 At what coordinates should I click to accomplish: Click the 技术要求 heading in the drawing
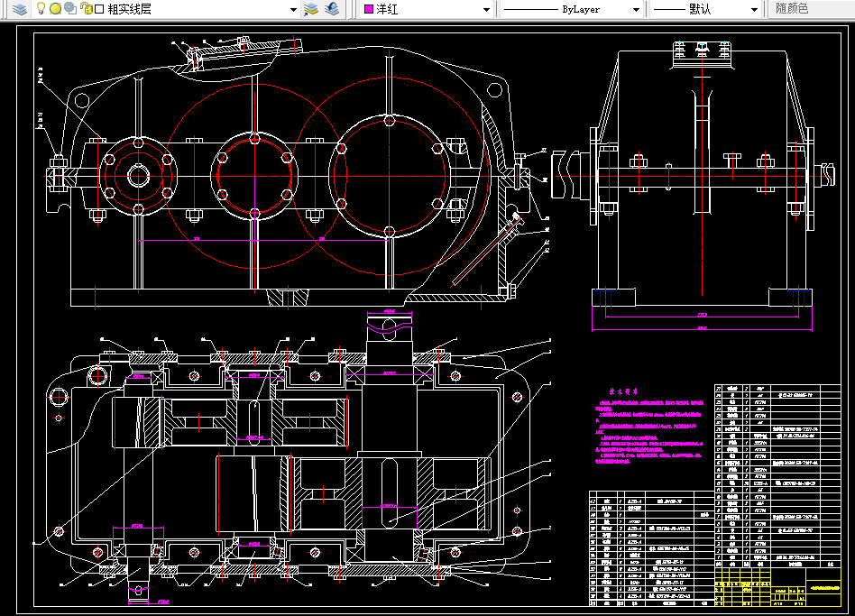pos(623,391)
